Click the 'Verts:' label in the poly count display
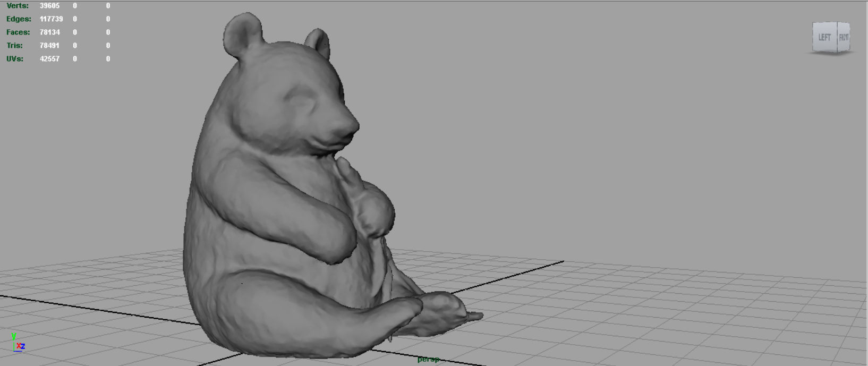 pyautogui.click(x=18, y=6)
